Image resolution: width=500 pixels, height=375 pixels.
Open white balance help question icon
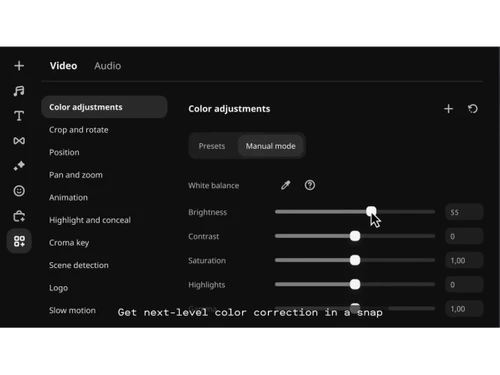point(310,185)
